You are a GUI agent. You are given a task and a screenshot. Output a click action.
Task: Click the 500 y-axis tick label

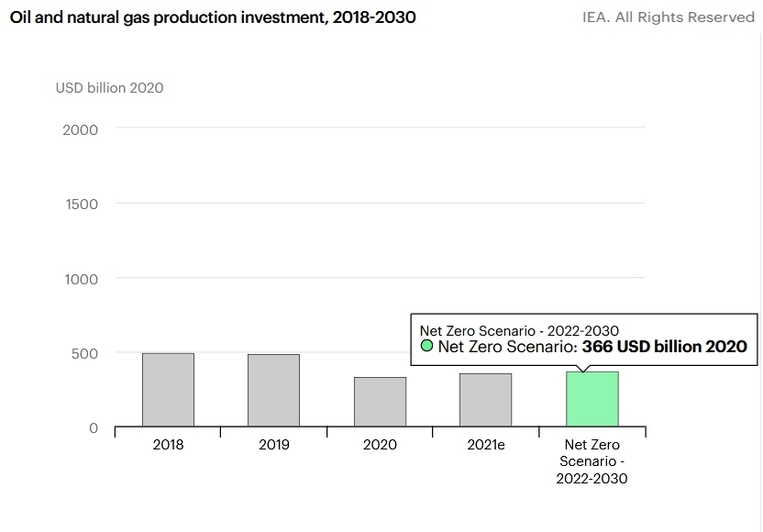[85, 353]
